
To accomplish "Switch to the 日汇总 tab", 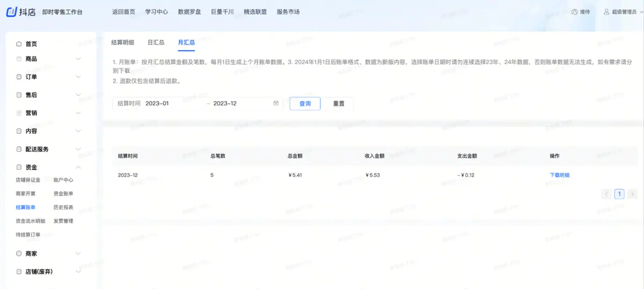I will tap(156, 42).
